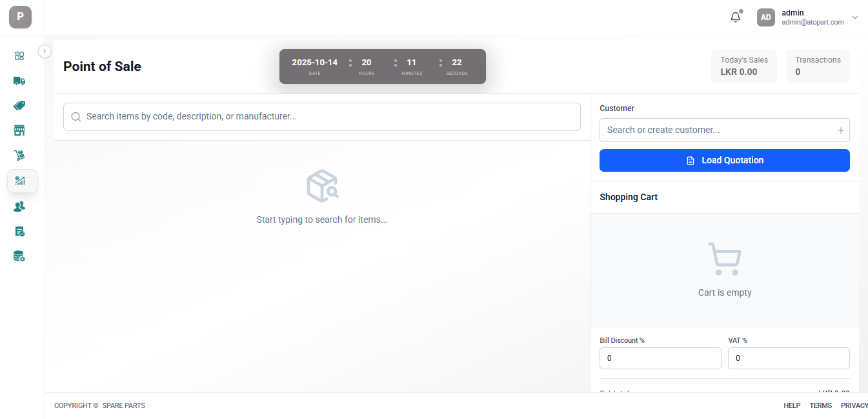Click the Load Quotation button

724,161
